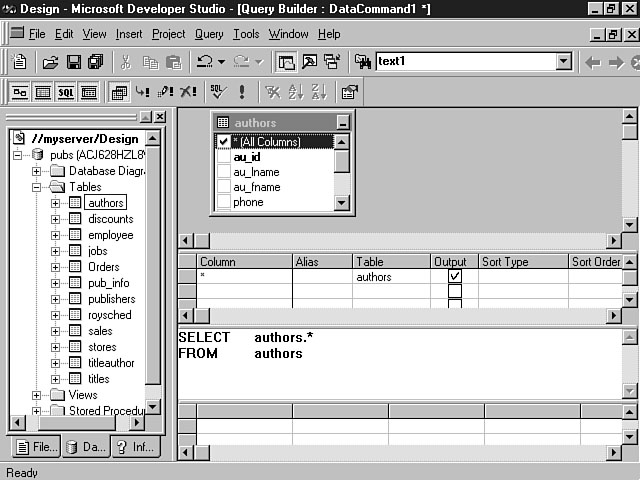Open the Tools menu
Image resolution: width=640 pixels, height=480 pixels.
pos(246,34)
